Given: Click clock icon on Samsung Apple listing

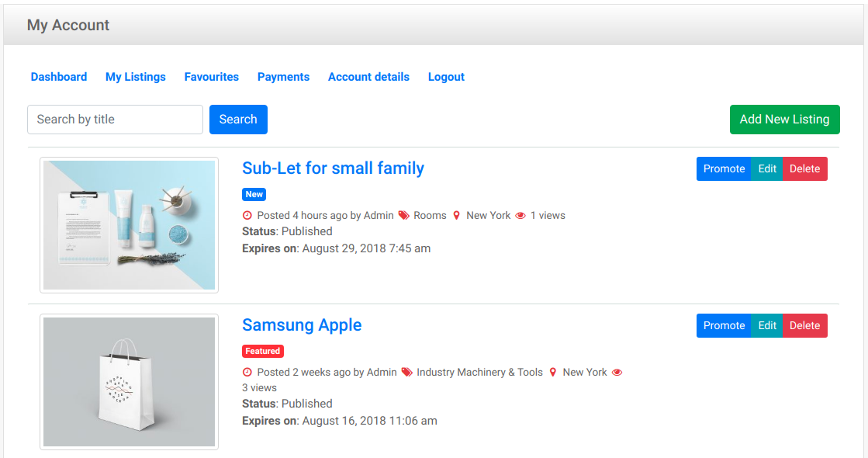Looking at the screenshot, I should [247, 372].
